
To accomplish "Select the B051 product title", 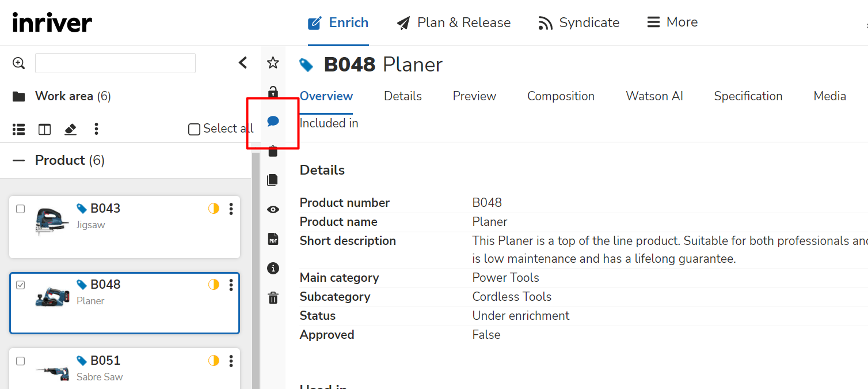I will (x=105, y=361).
